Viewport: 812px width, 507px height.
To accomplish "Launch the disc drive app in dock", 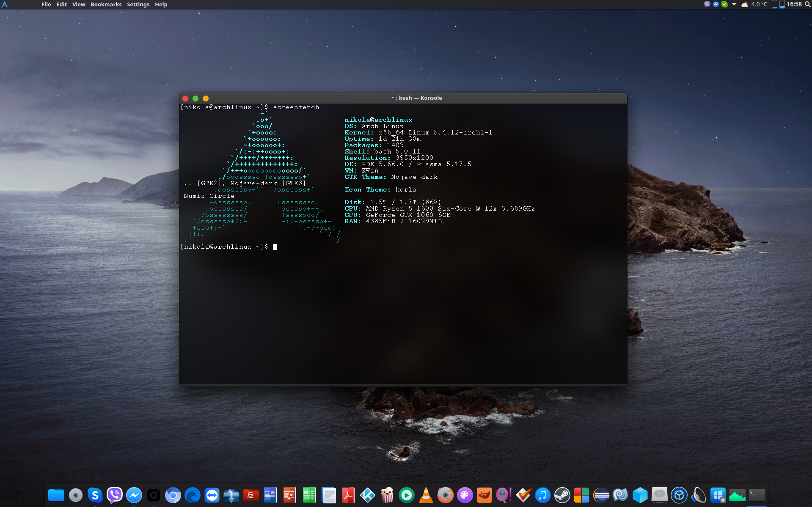I will pyautogui.click(x=76, y=495).
